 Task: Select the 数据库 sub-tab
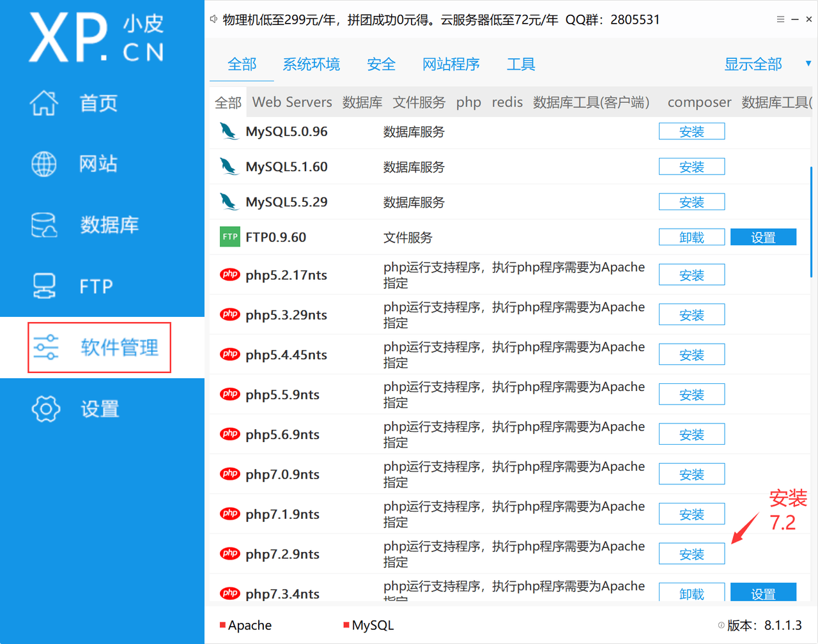tap(362, 102)
